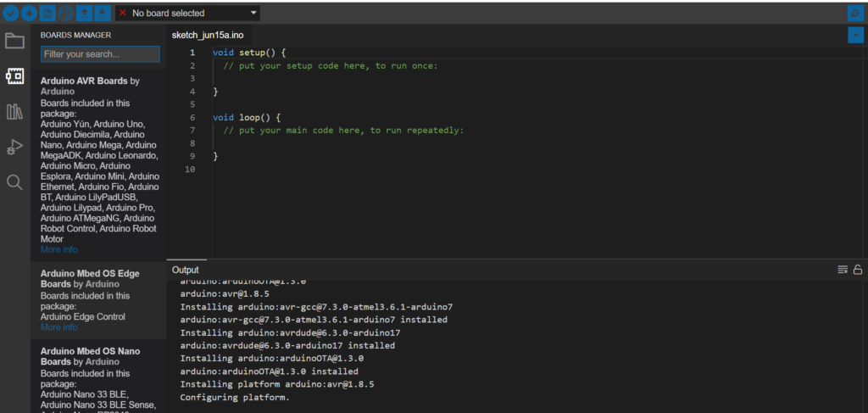Clear the output panel contents
This screenshot has width=868, height=413.
[843, 270]
